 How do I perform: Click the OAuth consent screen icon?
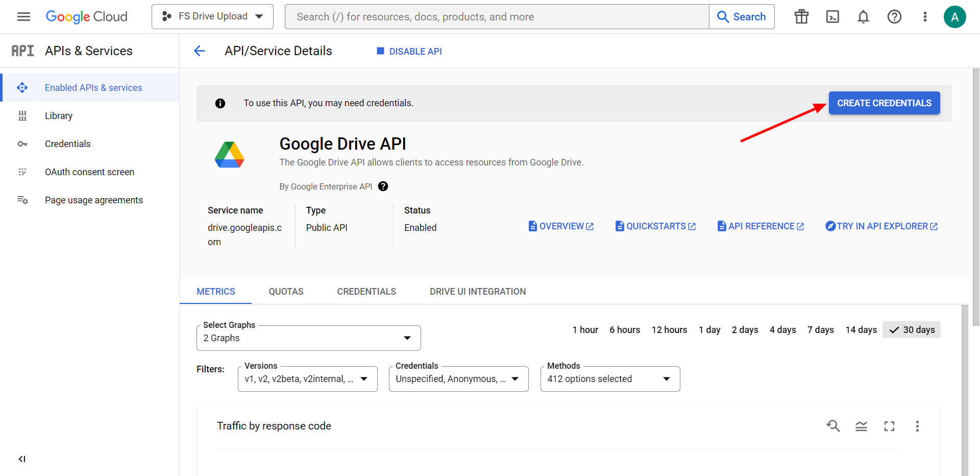point(22,172)
